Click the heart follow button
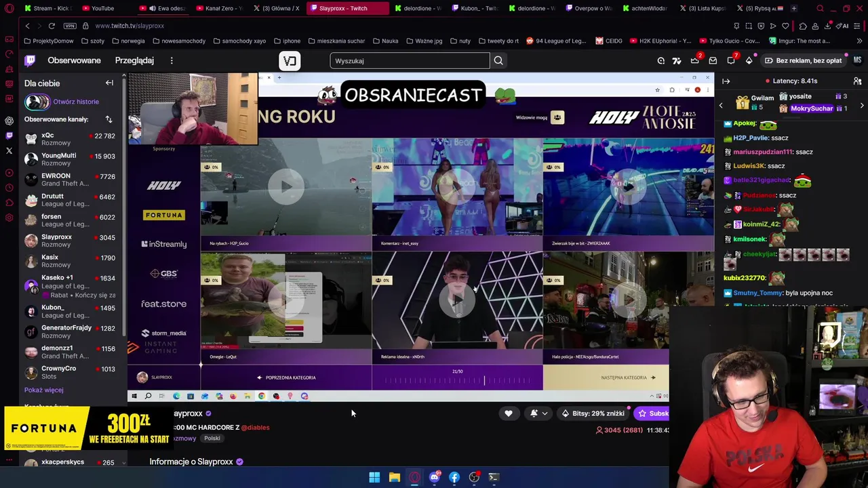 (x=509, y=413)
